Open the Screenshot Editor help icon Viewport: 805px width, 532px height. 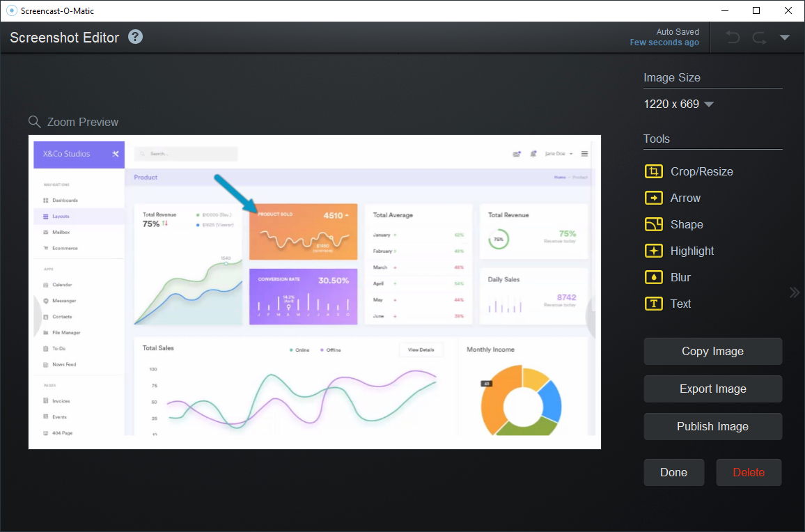(x=136, y=37)
